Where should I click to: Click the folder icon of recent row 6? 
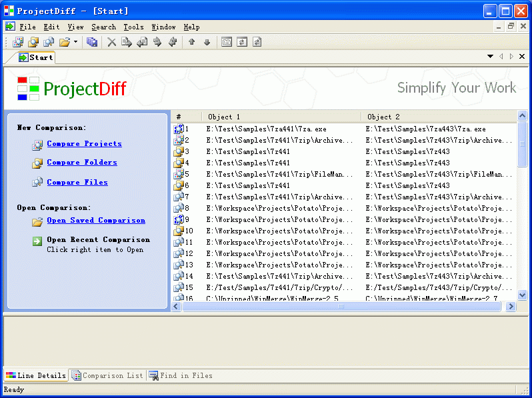coord(179,185)
